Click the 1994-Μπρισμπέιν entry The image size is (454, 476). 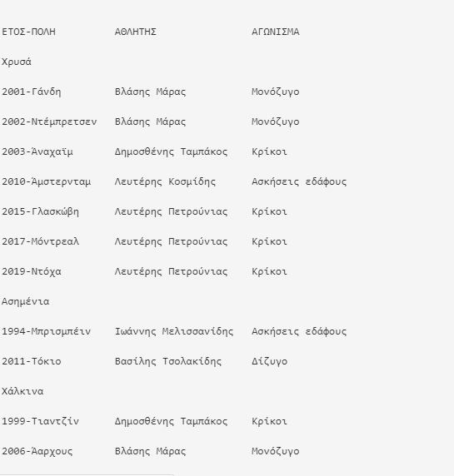point(46,331)
